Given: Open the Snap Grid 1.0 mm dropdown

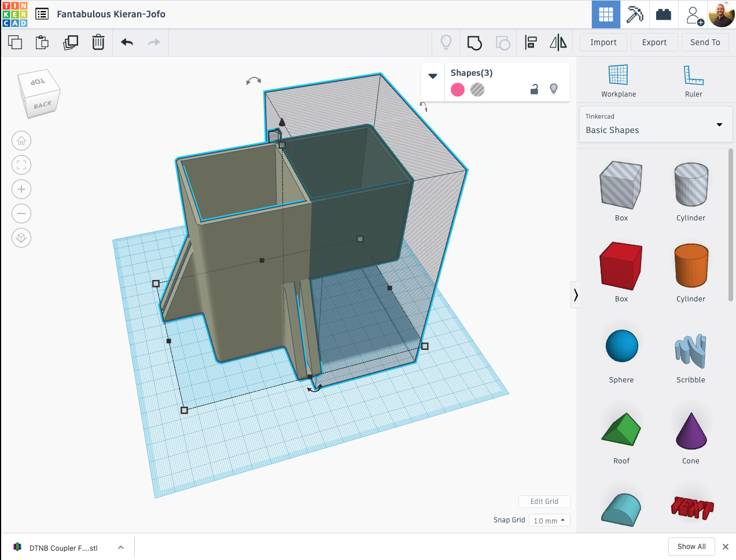Looking at the screenshot, I should [549, 521].
